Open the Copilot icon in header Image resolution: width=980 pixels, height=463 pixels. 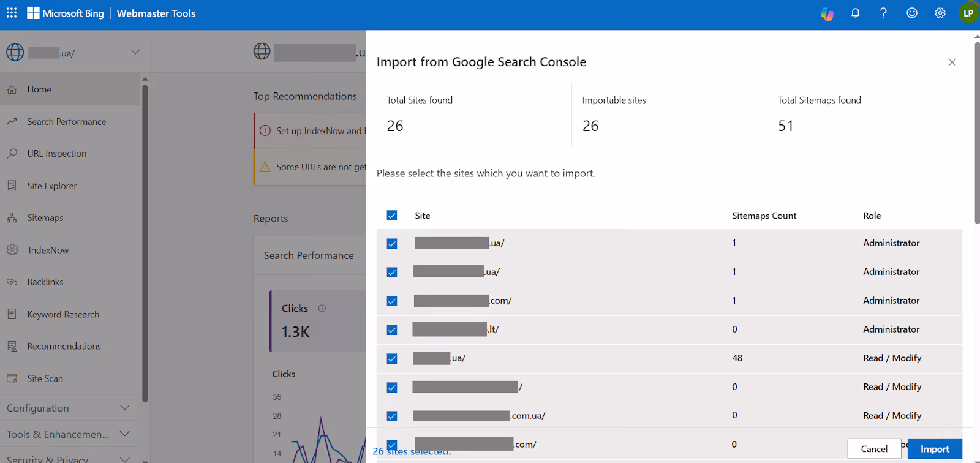tap(827, 13)
